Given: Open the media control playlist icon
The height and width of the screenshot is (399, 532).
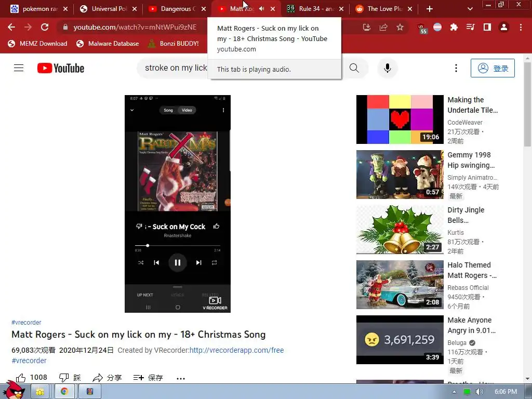Looking at the screenshot, I should [x=471, y=27].
